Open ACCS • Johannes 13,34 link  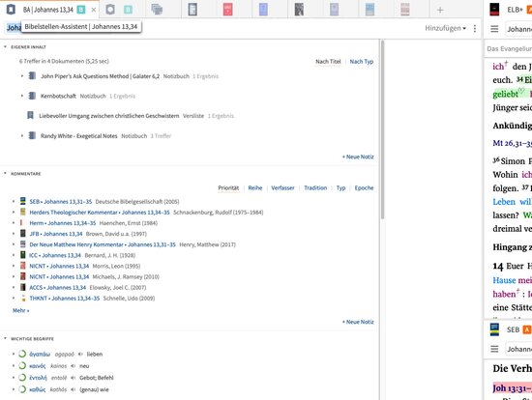58,288
